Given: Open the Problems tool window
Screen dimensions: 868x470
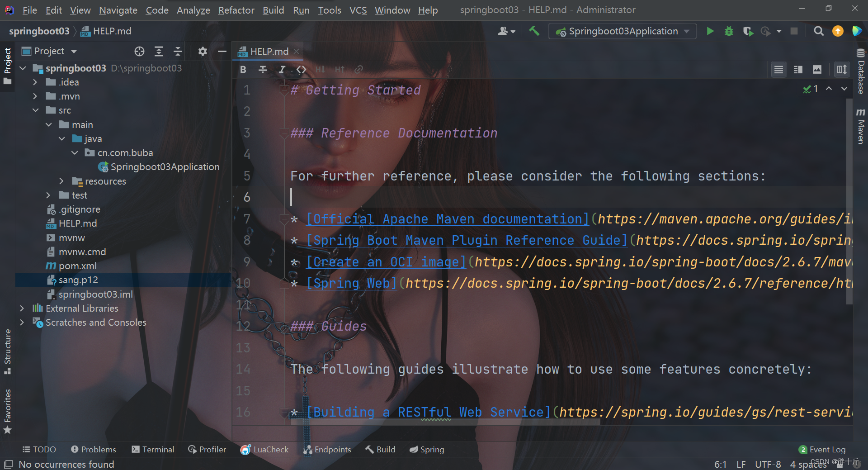Looking at the screenshot, I should point(94,450).
